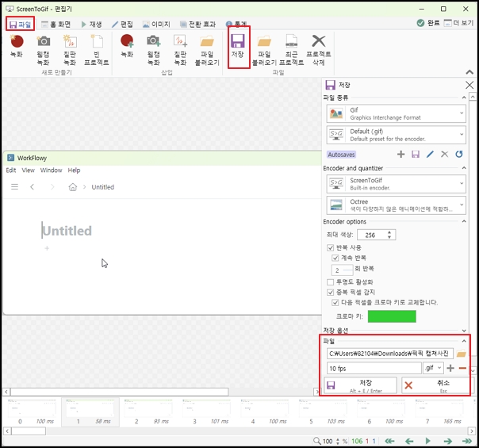The image size is (479, 448).
Task: Open the 파일 ribbon tab
Action: 20,24
